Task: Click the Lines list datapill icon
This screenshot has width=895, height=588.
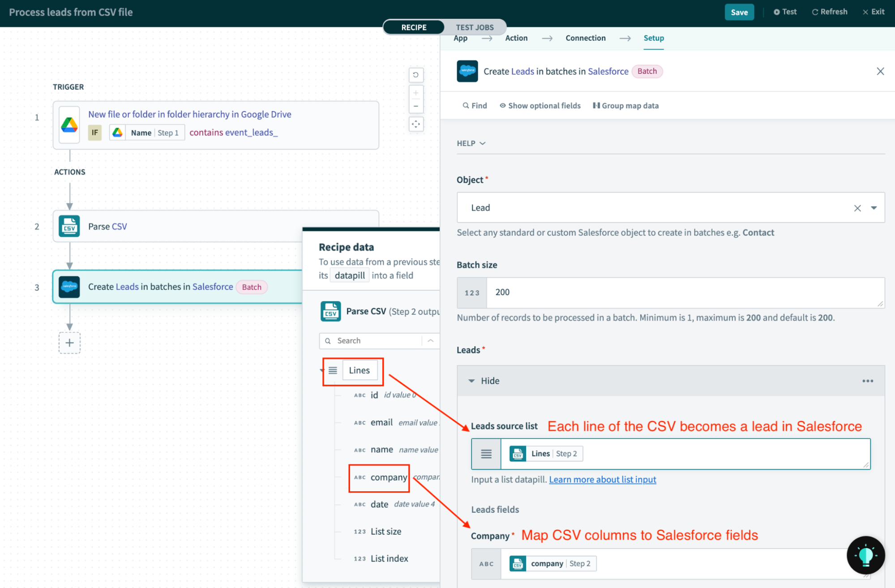Action: [x=334, y=369]
